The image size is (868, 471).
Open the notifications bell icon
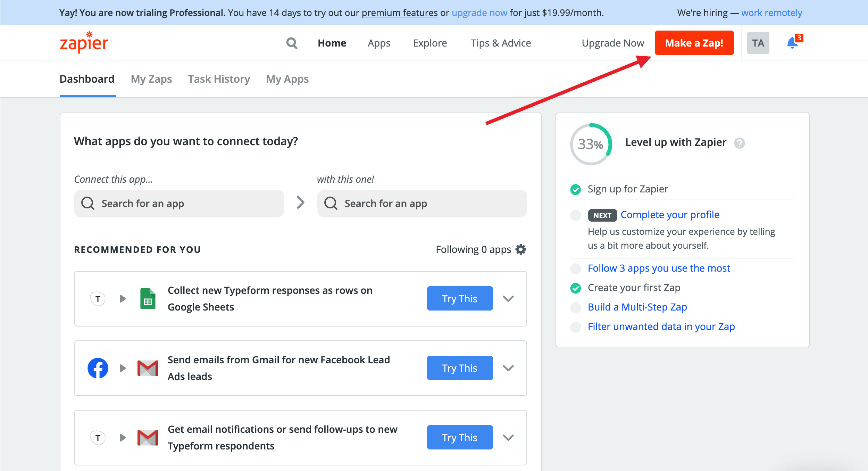point(792,43)
